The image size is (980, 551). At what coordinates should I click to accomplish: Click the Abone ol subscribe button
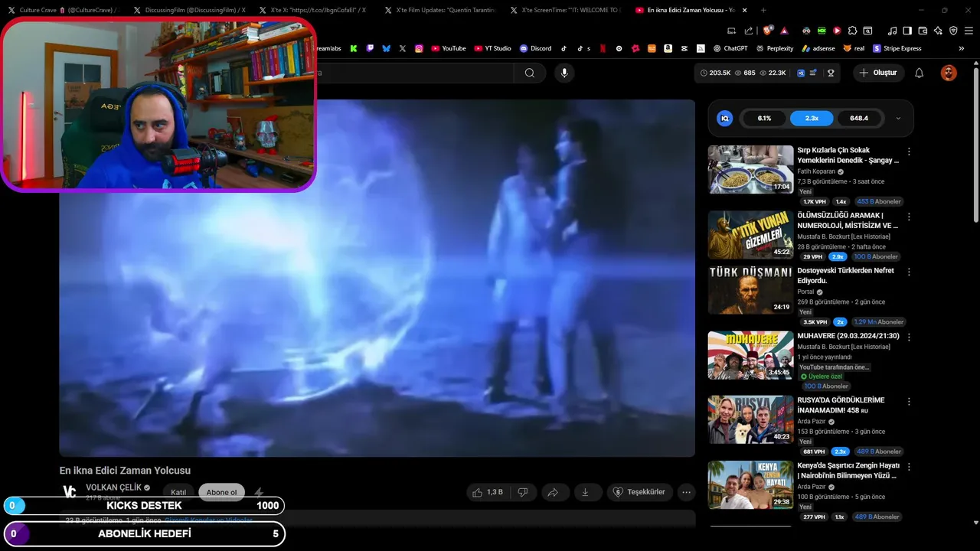point(221,492)
